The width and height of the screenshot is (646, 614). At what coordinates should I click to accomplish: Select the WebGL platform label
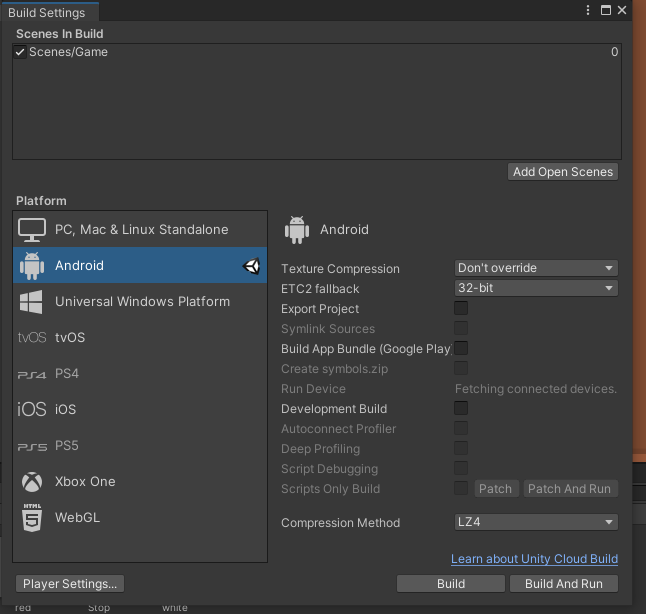[77, 518]
